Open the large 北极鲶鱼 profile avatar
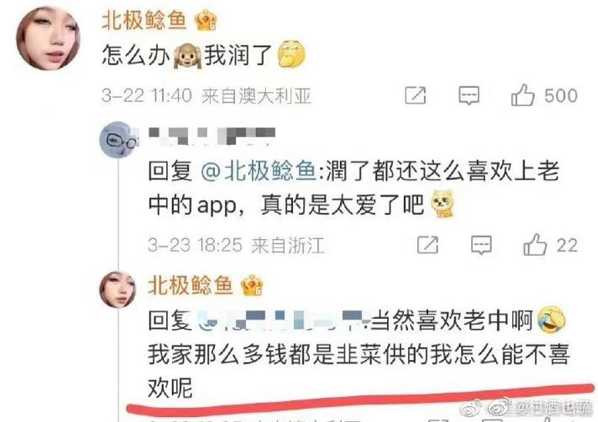 pos(48,38)
